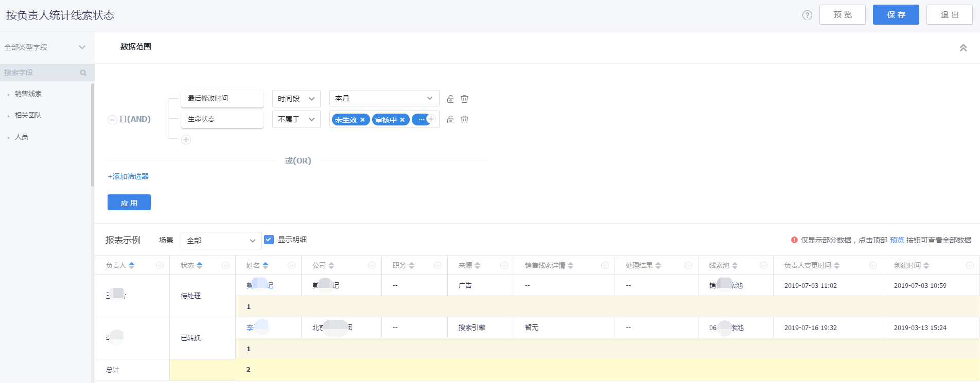This screenshot has width=980, height=383.
Task: Open 本月 value dropdown
Action: point(384,98)
